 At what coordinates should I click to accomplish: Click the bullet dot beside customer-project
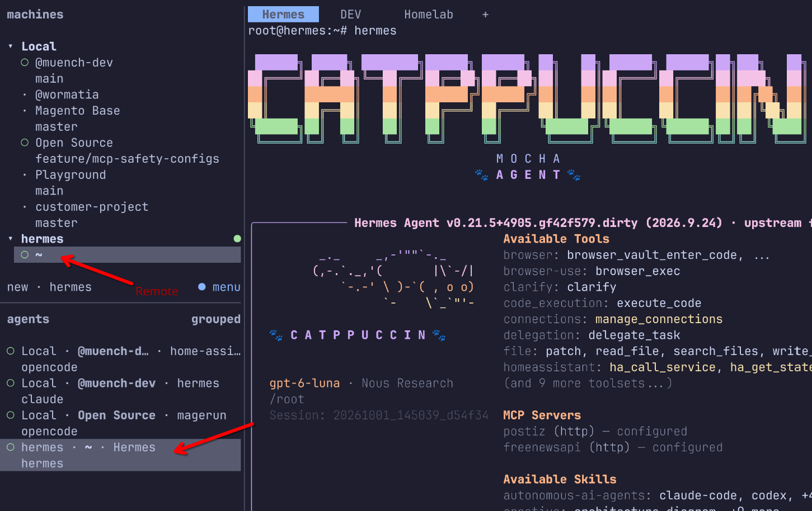[x=25, y=207]
